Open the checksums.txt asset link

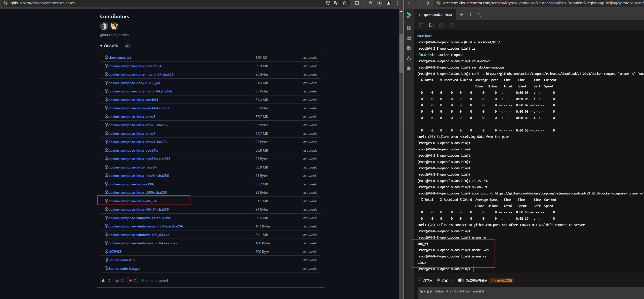tap(119, 58)
